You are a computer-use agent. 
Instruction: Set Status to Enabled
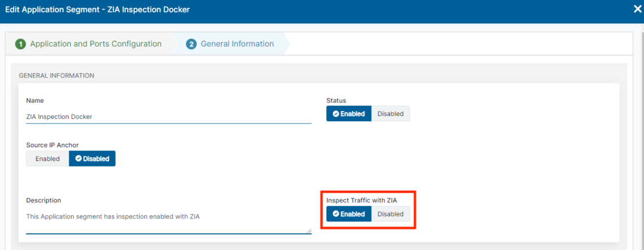tap(349, 114)
